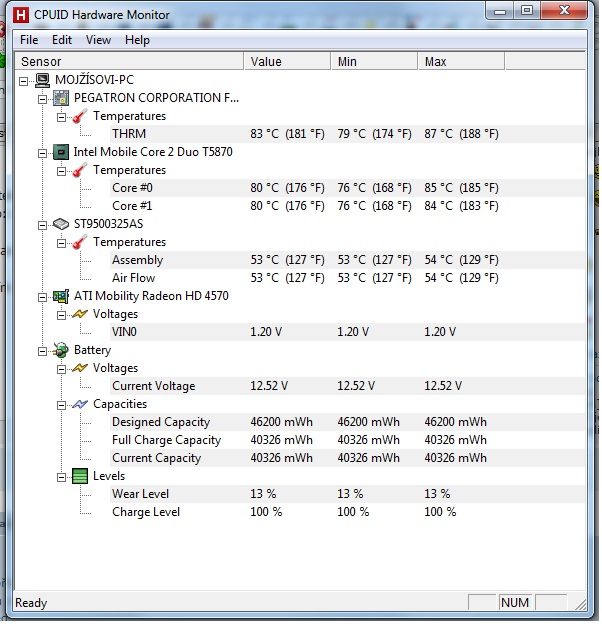Click the Core #0 max value 85 °C
The height and width of the screenshot is (624, 602).
point(461,188)
